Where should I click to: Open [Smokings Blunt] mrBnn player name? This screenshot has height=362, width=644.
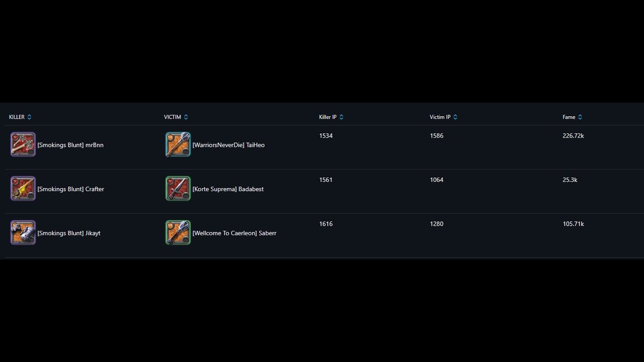click(70, 145)
